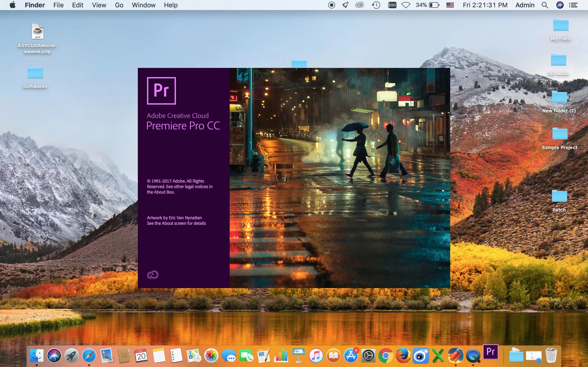The width and height of the screenshot is (588, 367).
Task: Click the Pr logo on splash screen
Action: point(161,91)
